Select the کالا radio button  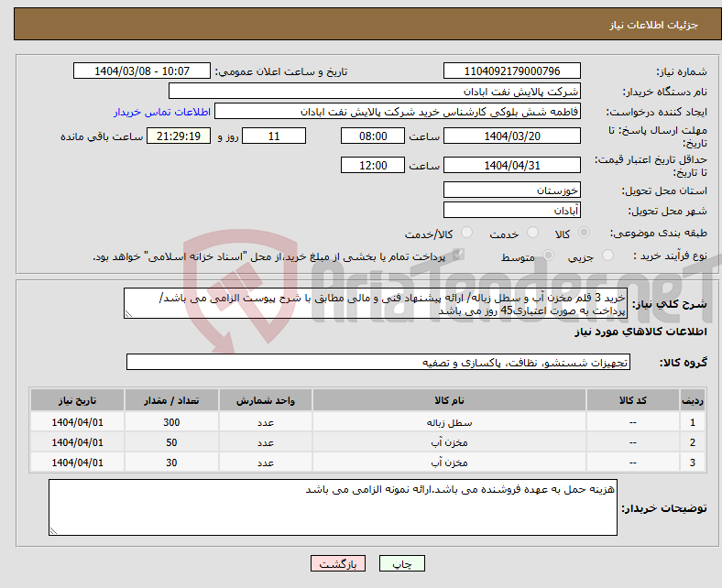584,233
